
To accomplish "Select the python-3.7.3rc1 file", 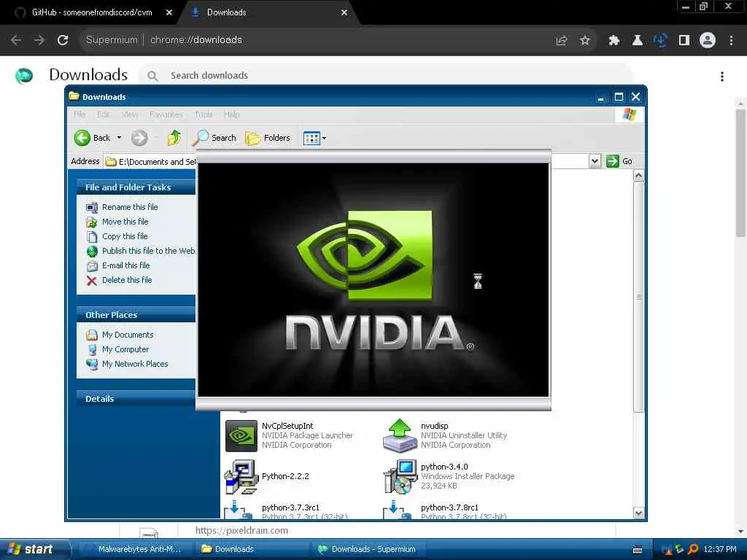I will [x=286, y=510].
